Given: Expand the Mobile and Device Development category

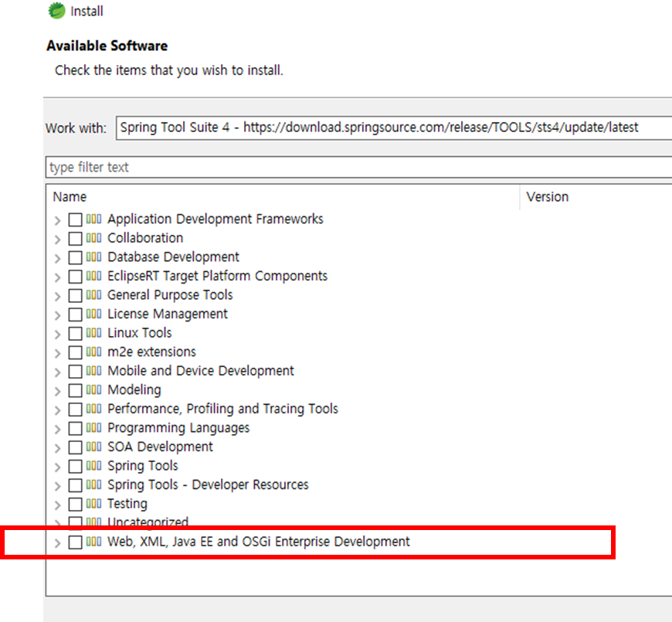Looking at the screenshot, I should (57, 372).
